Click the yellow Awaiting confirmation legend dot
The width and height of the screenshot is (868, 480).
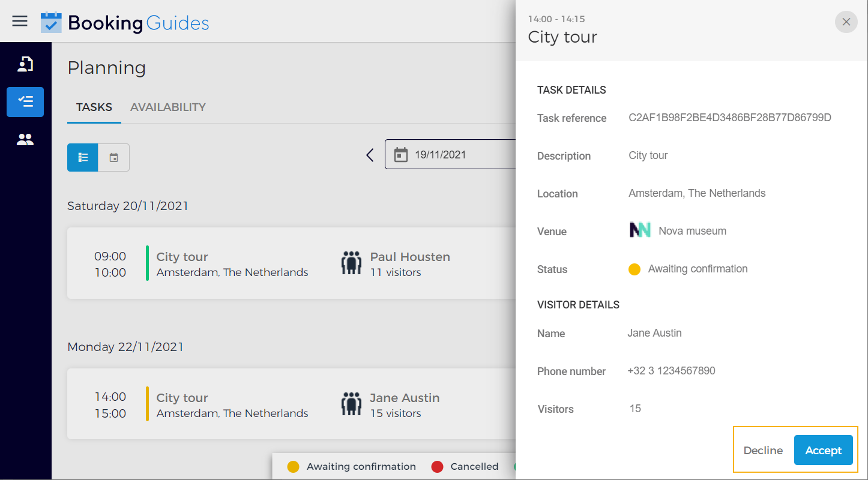tap(293, 467)
